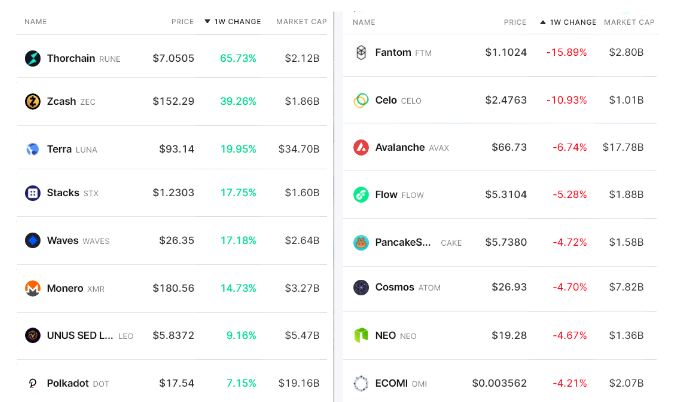
Task: Click the Celo ring icon
Action: pyautogui.click(x=361, y=100)
